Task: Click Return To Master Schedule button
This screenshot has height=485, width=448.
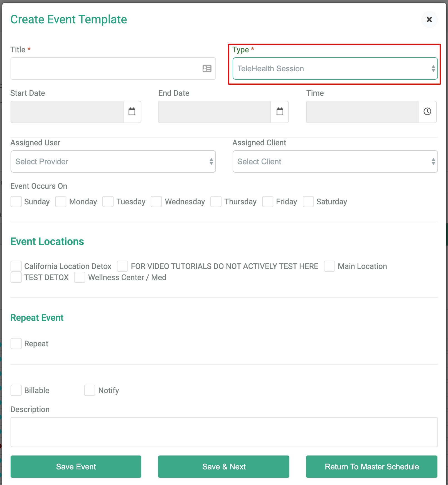Action: point(372,467)
